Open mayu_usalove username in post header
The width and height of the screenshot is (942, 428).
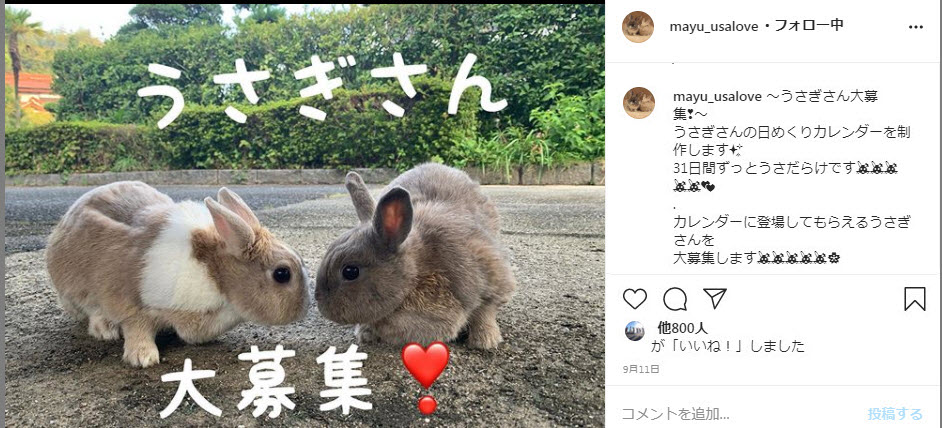tap(712, 26)
